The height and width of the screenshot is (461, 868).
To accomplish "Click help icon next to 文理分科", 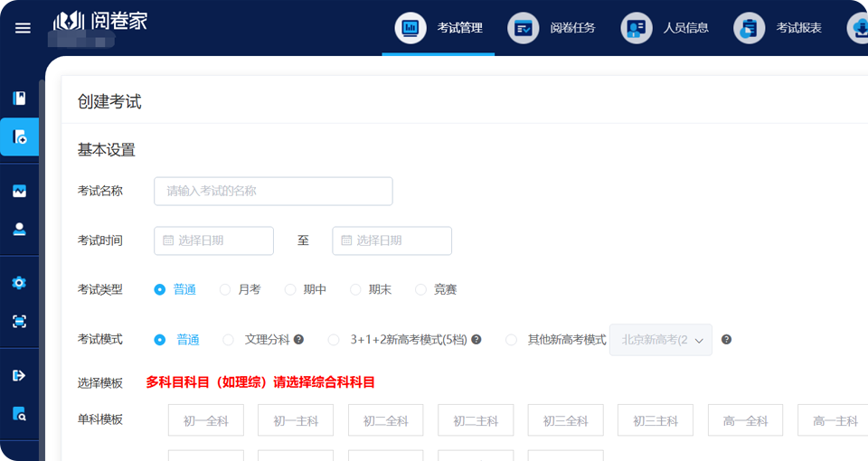I will click(298, 340).
